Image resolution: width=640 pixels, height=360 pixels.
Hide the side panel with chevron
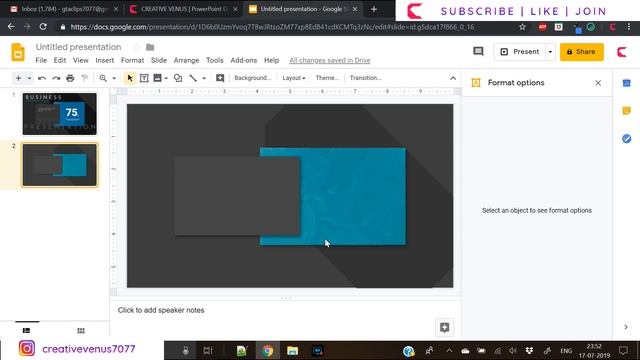[626, 327]
